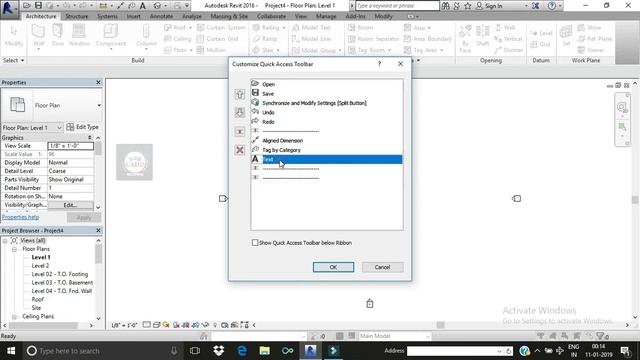This screenshot has height=360, width=640.
Task: Open Dropbox from taskbar
Action: coord(219,351)
